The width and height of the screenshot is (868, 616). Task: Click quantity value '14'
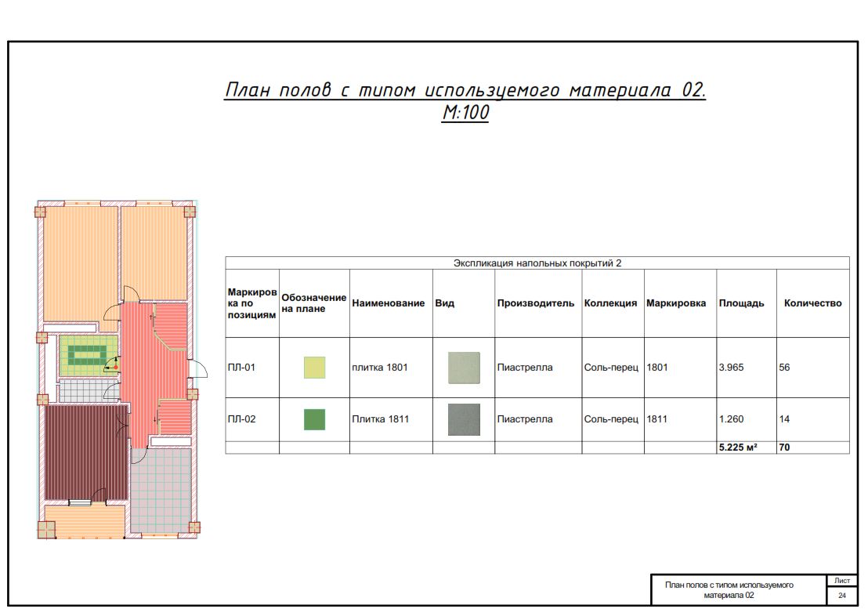tap(784, 419)
